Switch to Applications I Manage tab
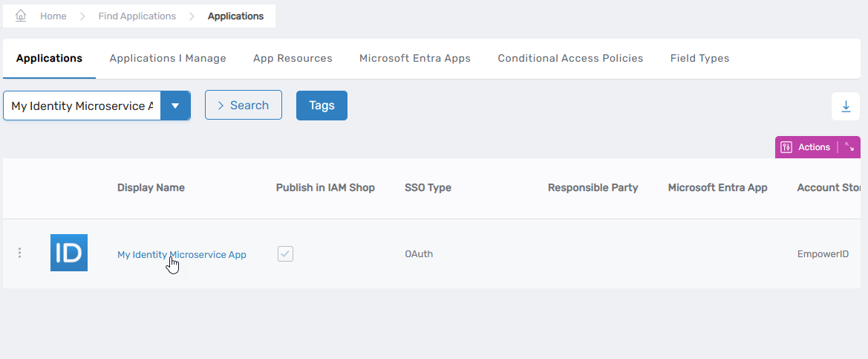 [168, 58]
